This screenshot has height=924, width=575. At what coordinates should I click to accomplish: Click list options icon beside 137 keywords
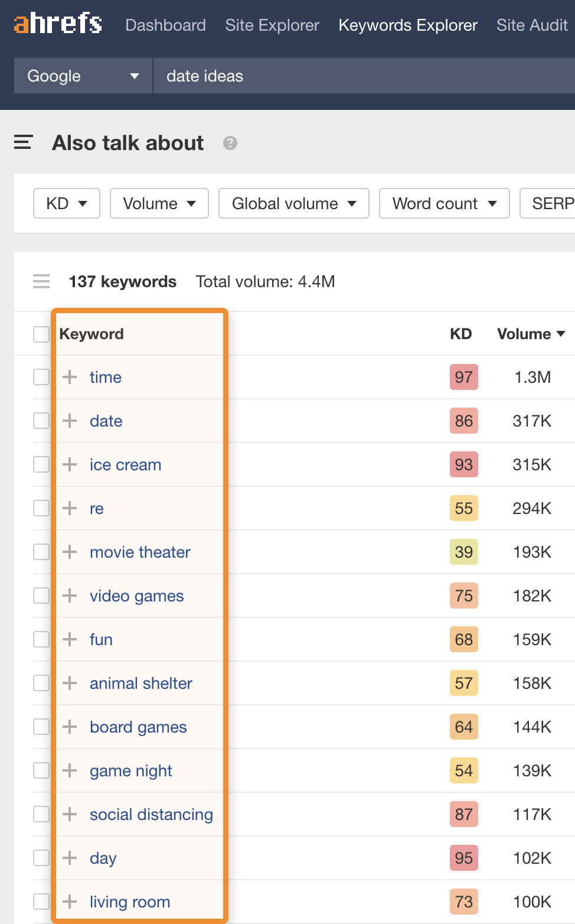(41, 282)
